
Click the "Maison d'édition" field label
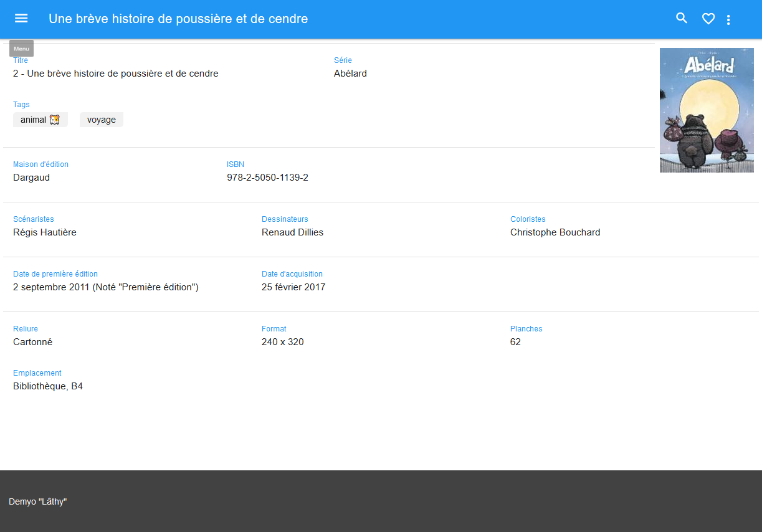coord(40,164)
